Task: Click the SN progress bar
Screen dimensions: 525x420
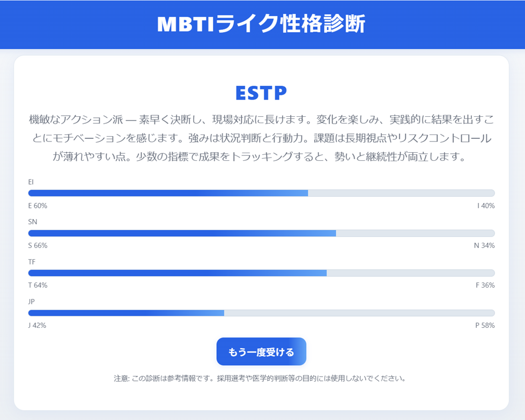Action: point(261,233)
